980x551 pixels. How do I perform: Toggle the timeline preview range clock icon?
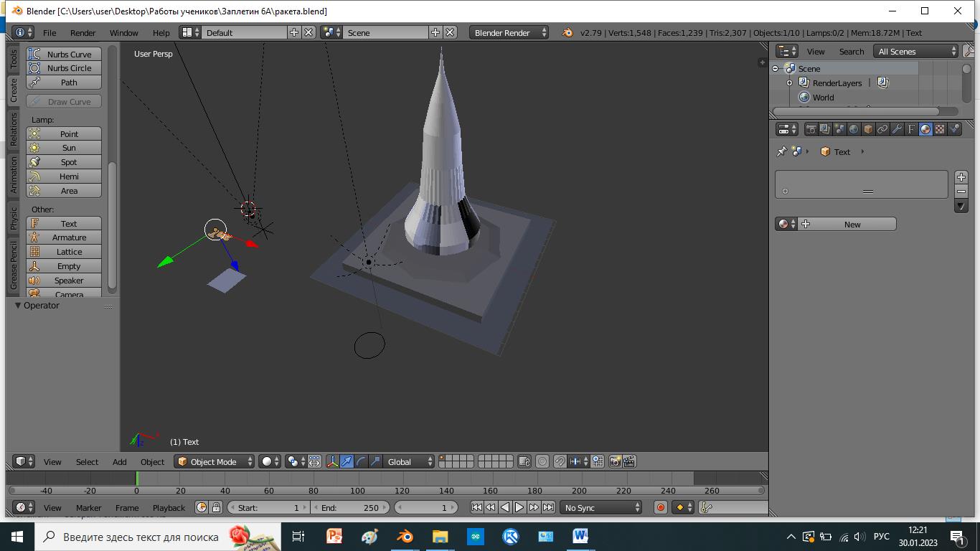[x=202, y=507]
